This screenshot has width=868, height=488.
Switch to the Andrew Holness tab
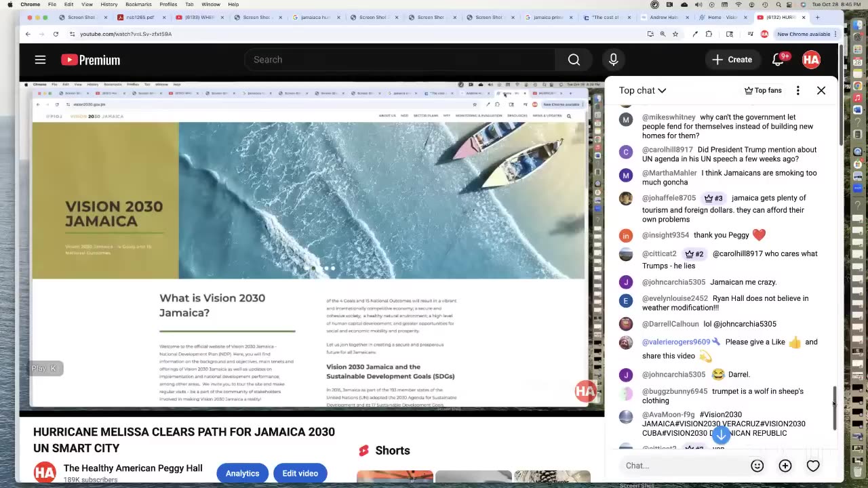tap(664, 17)
